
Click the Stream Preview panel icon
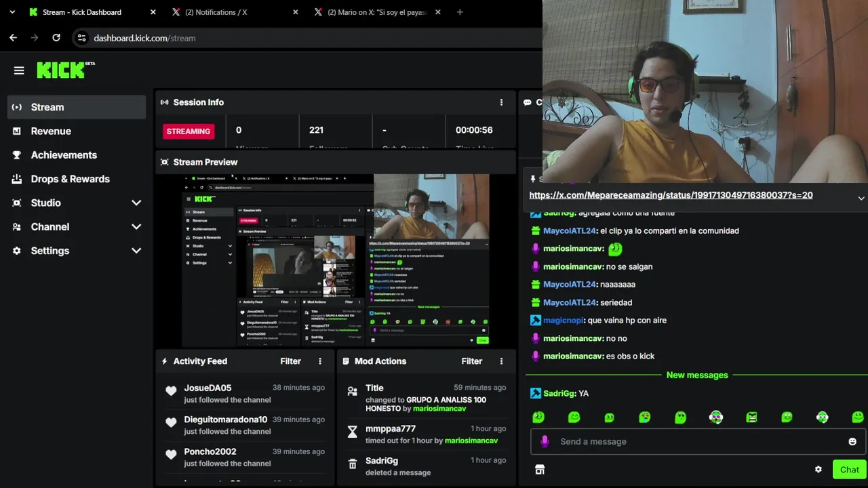[164, 162]
